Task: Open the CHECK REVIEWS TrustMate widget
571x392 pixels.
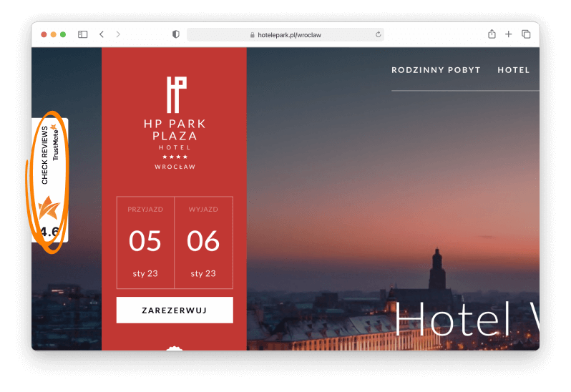Action: click(x=50, y=180)
